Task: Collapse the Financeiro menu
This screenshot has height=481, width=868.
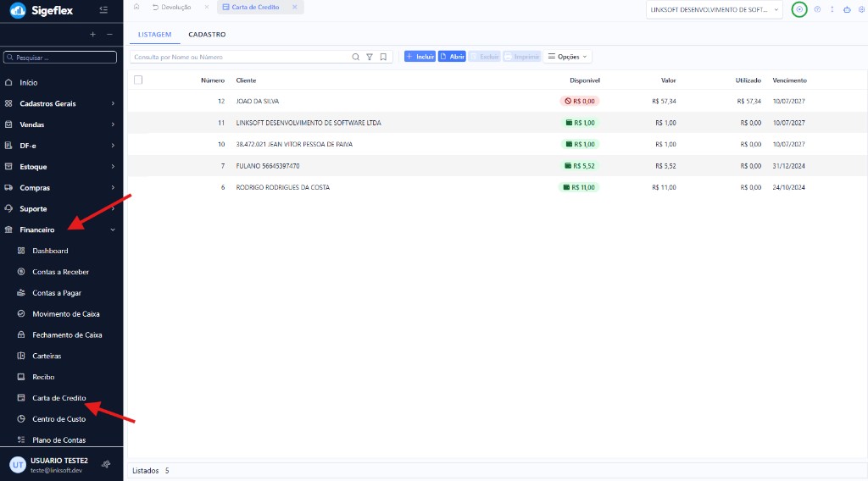Action: point(61,229)
